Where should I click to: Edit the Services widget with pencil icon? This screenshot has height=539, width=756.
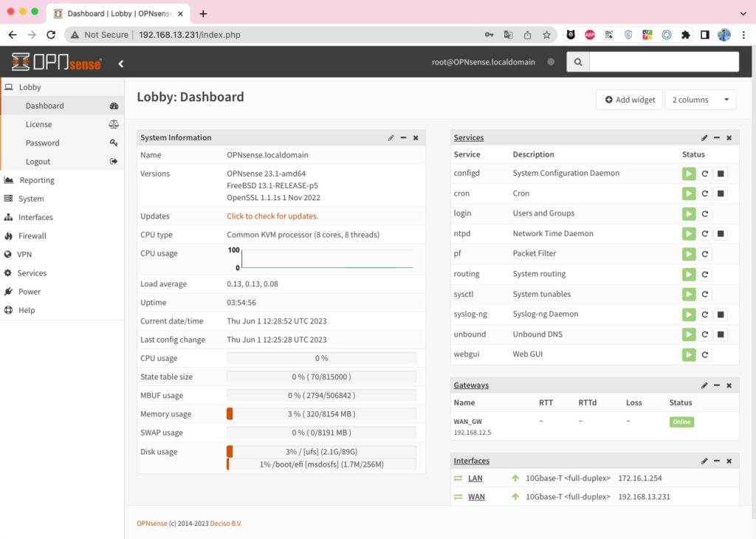tap(704, 138)
